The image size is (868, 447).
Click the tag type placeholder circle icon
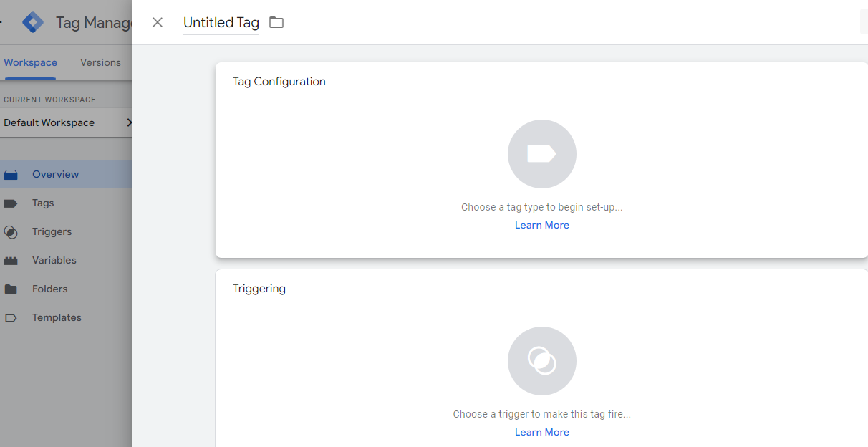[x=541, y=154]
